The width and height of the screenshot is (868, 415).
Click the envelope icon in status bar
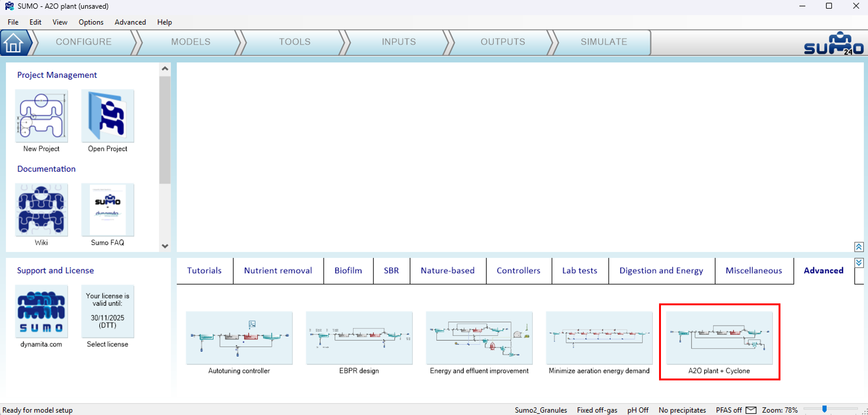[751, 410]
